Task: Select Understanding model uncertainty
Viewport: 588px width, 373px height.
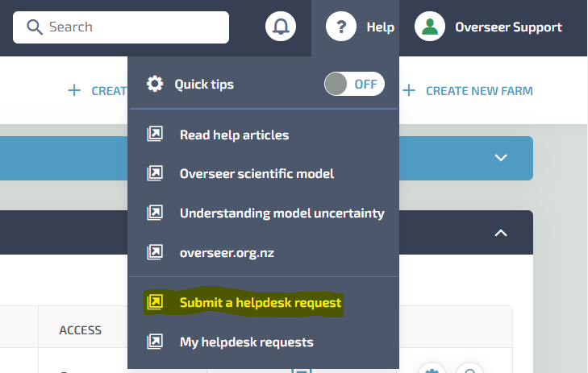Action: pos(282,213)
